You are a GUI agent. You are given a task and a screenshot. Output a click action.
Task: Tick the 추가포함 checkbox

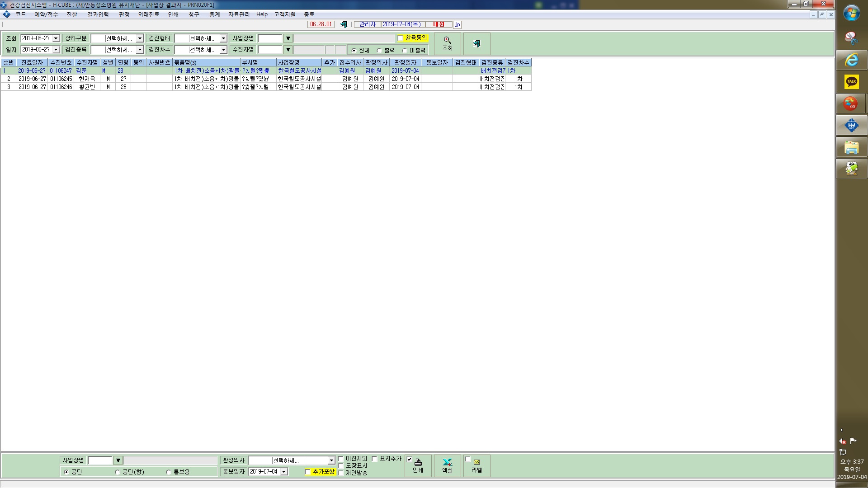308,472
